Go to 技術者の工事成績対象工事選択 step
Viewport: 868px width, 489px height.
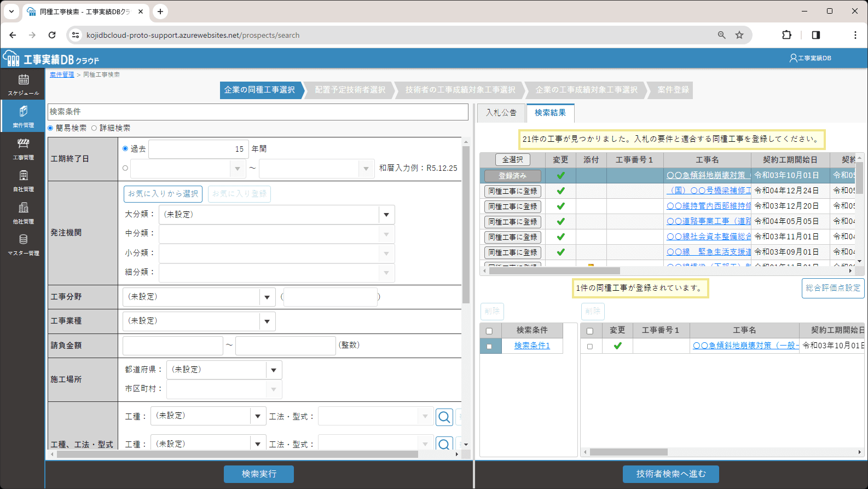pos(460,90)
